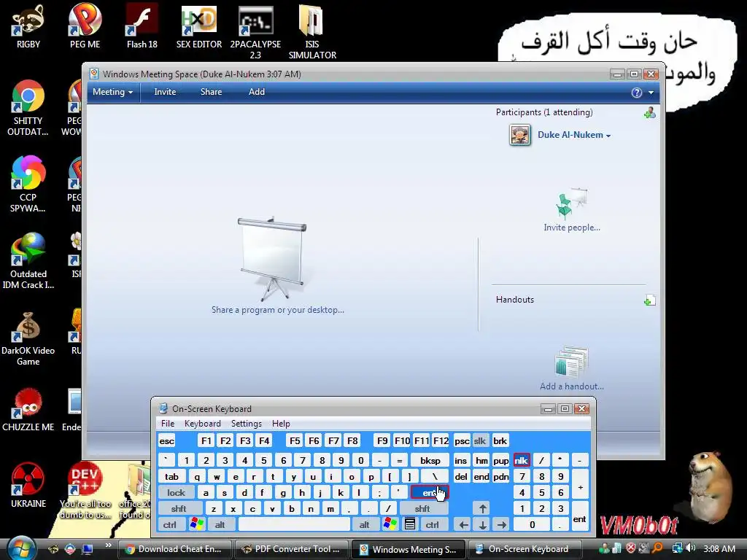Toggle the slk scroll lock key

point(480,440)
